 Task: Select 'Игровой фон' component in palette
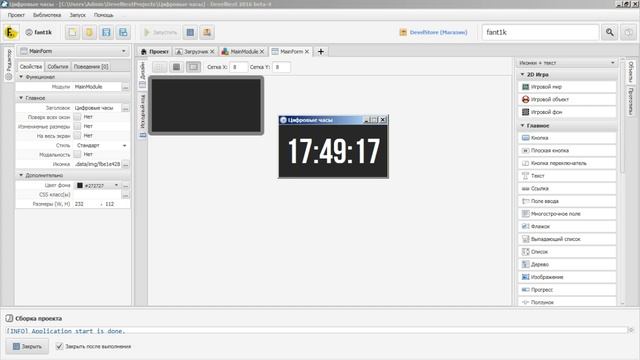(567, 112)
